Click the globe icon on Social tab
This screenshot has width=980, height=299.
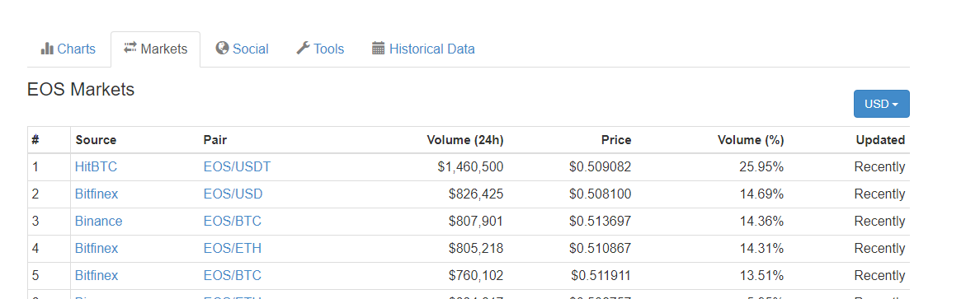[222, 48]
